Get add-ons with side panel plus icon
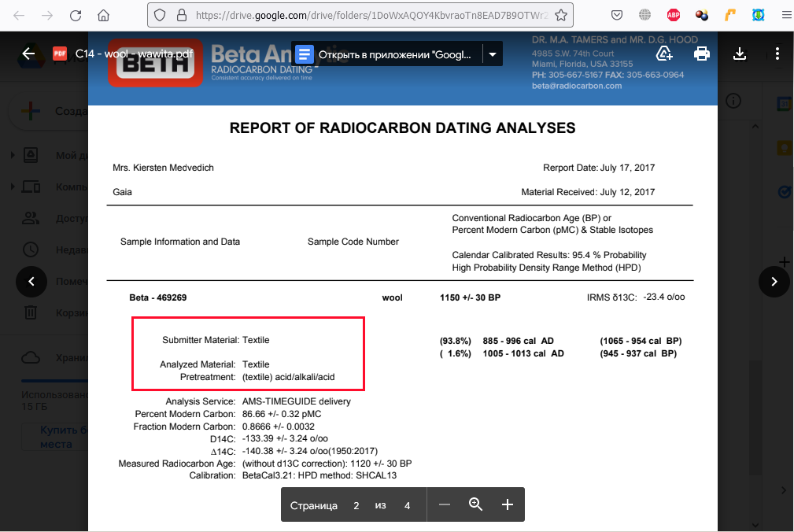 [x=785, y=262]
